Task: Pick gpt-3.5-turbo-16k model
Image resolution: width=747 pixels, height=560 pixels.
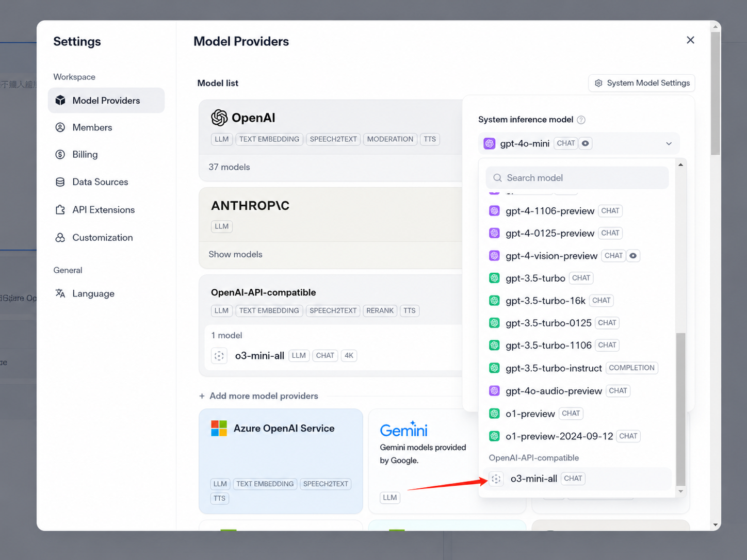Action: [577, 301]
